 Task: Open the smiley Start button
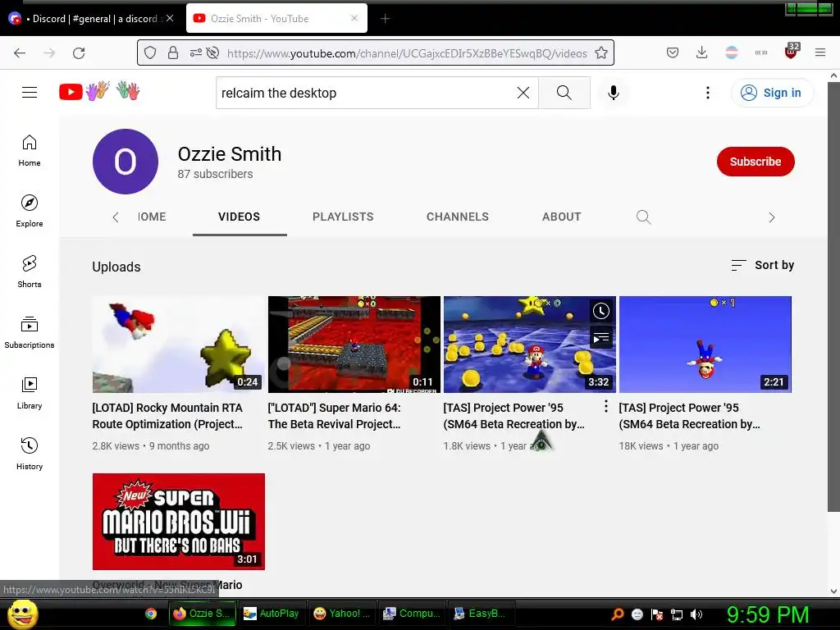click(22, 614)
